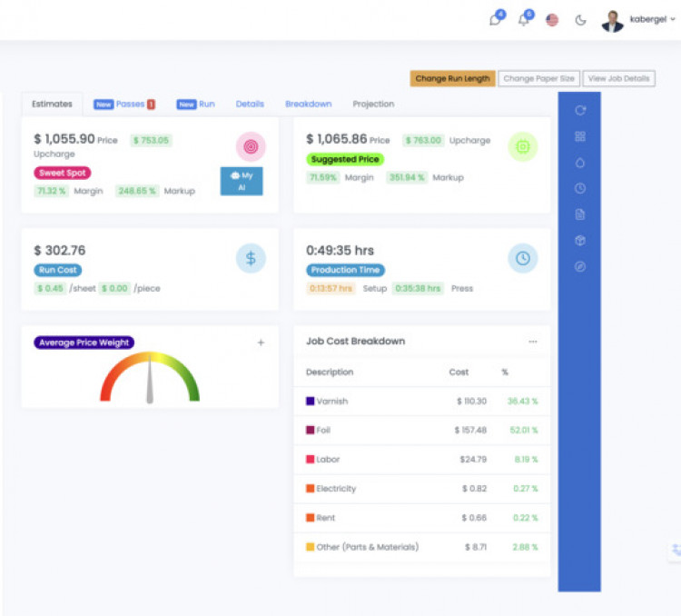Toggle dark mode with moon icon
Screen dimensions: 681x616
581,20
